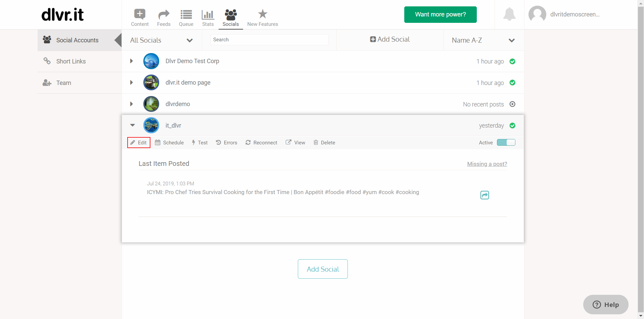Click Add Social in the top bar
Screen dimensions: 644x319
point(390,40)
